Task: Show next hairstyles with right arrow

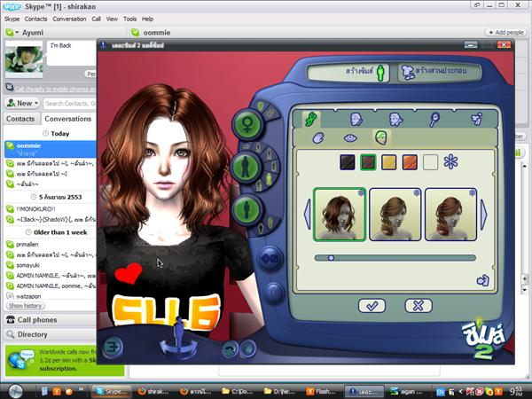Action: 484,215
